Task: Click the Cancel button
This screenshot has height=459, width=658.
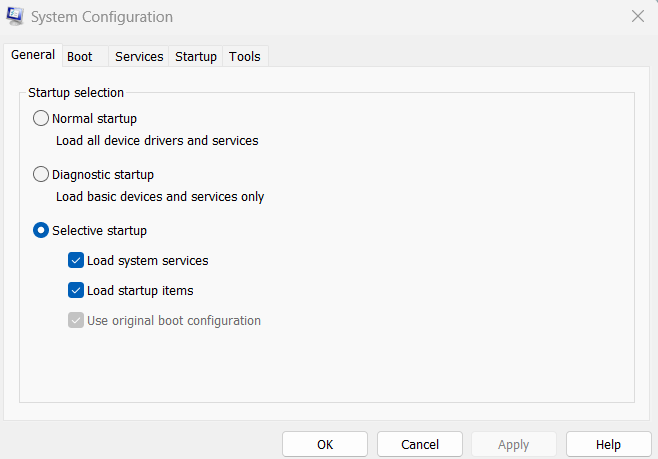Action: 420,444
